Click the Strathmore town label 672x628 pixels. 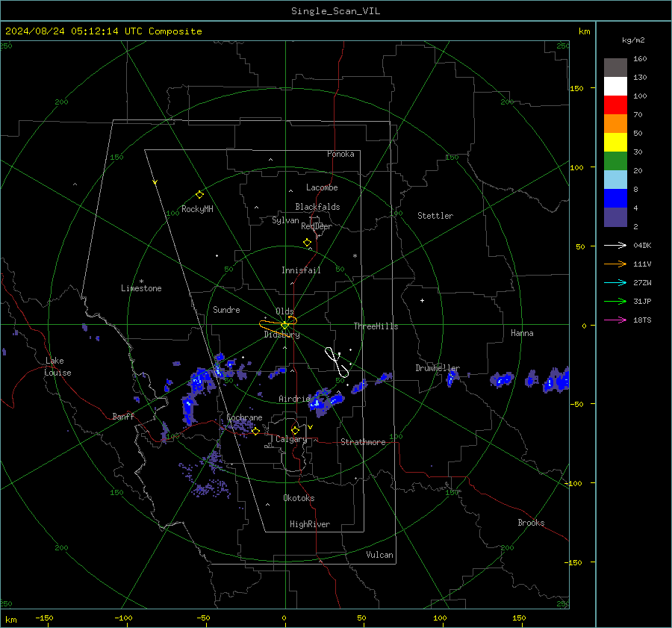point(363,442)
